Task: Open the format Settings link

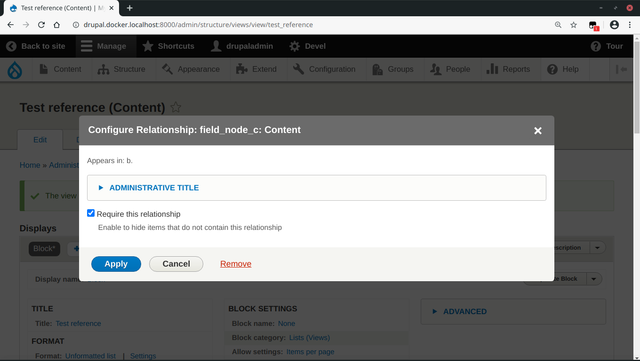Action: [143, 356]
